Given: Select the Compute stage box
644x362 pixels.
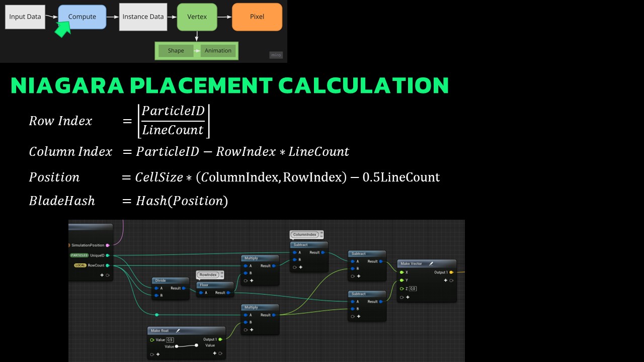Looking at the screenshot, I should (82, 17).
